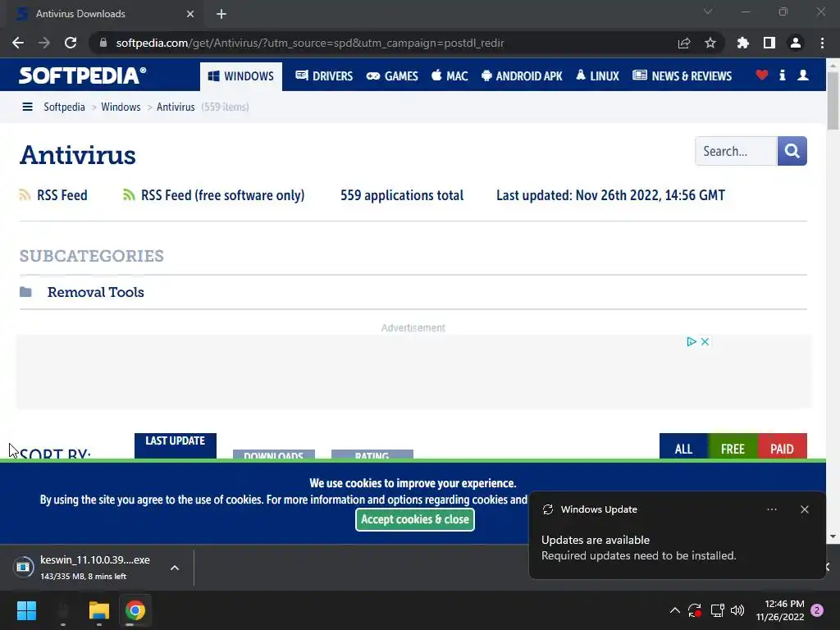Click the Removal Tools folder icon
Screen dimensions: 840x630
pos(25,292)
